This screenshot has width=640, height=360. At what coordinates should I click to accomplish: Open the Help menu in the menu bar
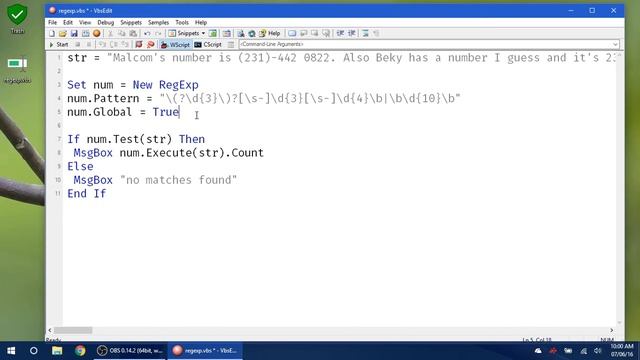(x=201, y=22)
